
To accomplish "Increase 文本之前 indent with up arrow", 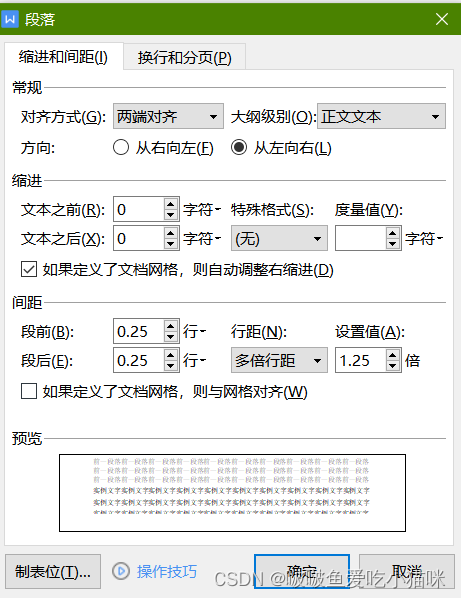I will coord(171,204).
